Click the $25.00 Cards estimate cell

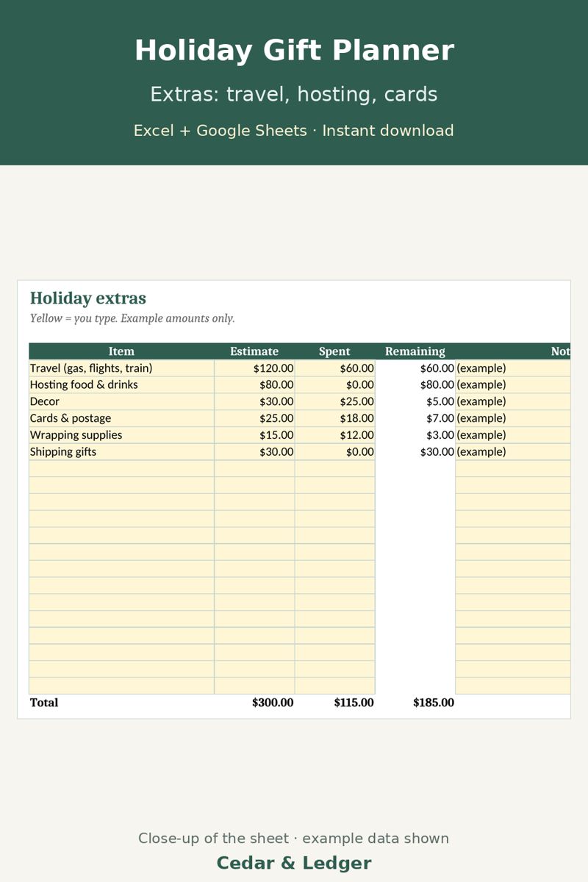pyautogui.click(x=254, y=419)
